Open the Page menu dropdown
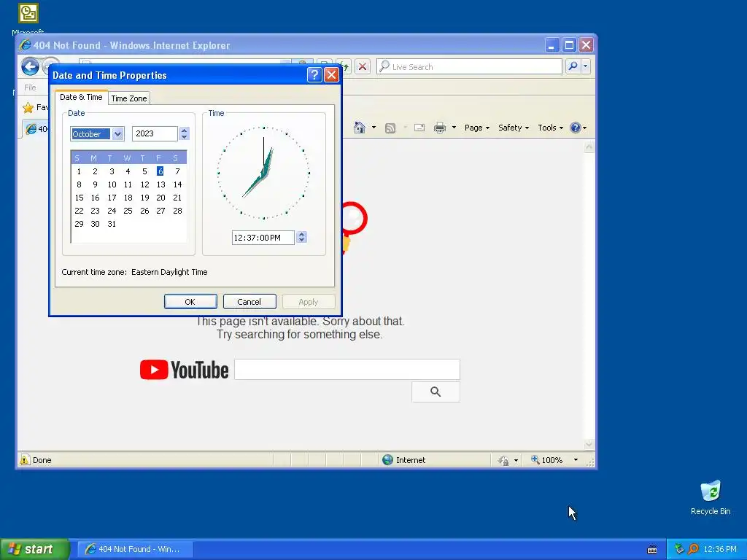Screen dimensions: 747x560 (477, 128)
